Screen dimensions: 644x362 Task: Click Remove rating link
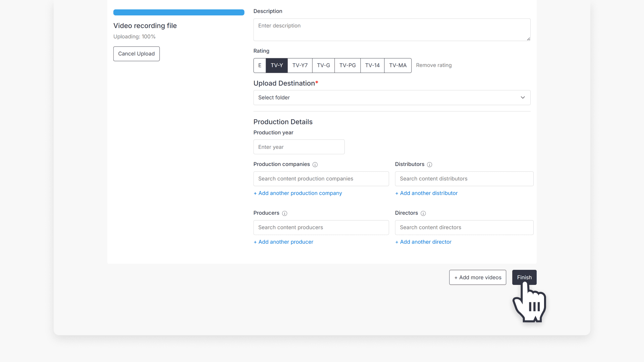click(433, 65)
